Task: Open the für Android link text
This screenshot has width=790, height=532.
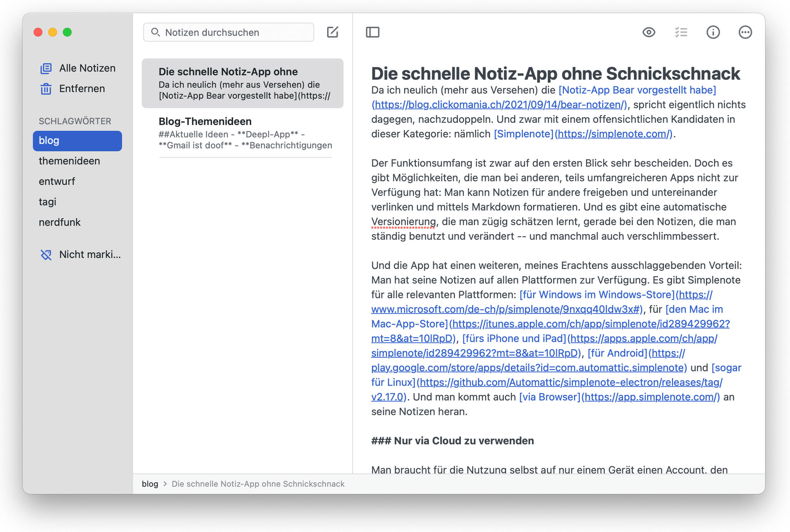Action: (x=617, y=353)
